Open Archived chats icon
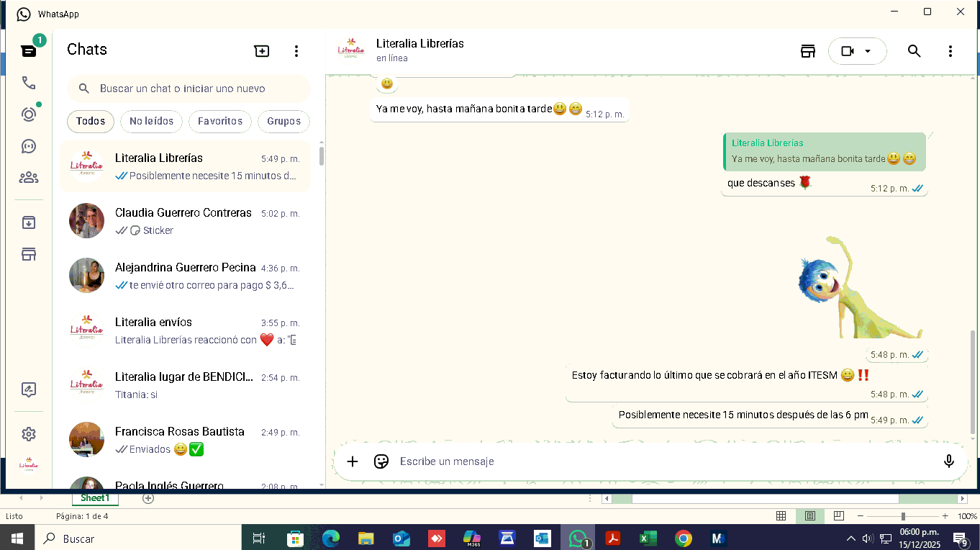The height and width of the screenshot is (550, 980). tap(29, 222)
